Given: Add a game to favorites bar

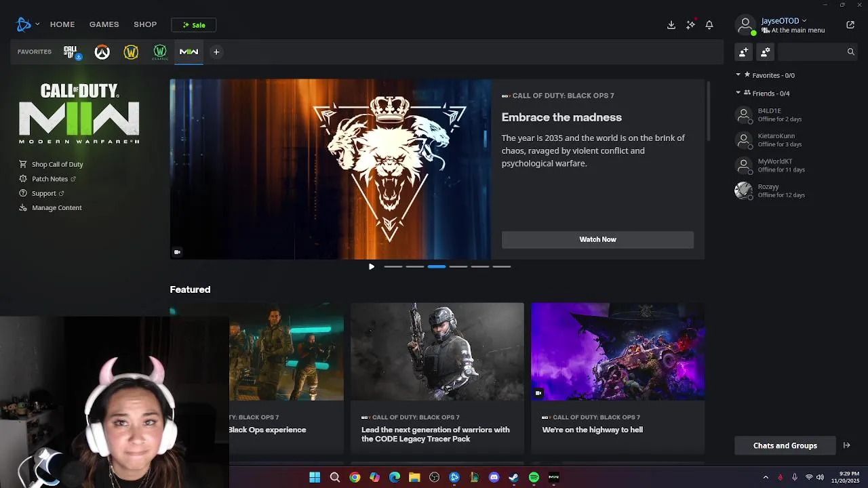Looking at the screenshot, I should 216,52.
